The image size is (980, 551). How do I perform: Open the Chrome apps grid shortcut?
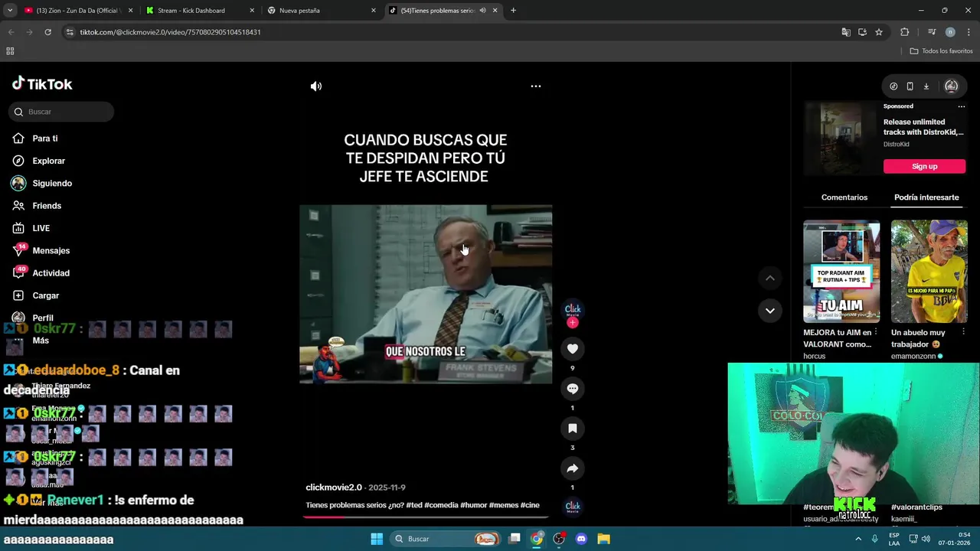pyautogui.click(x=10, y=51)
